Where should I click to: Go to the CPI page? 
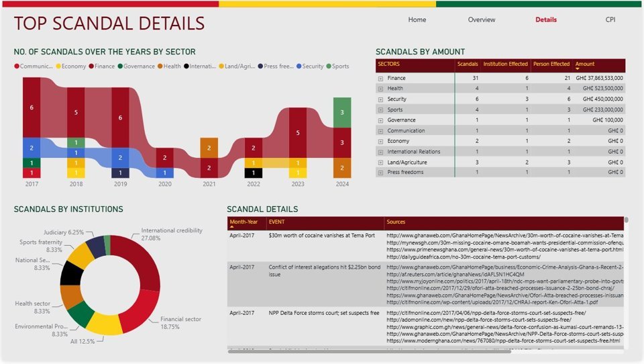click(610, 19)
